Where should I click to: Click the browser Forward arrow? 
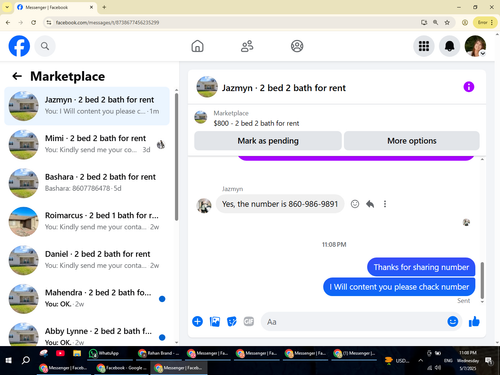[x=21, y=23]
